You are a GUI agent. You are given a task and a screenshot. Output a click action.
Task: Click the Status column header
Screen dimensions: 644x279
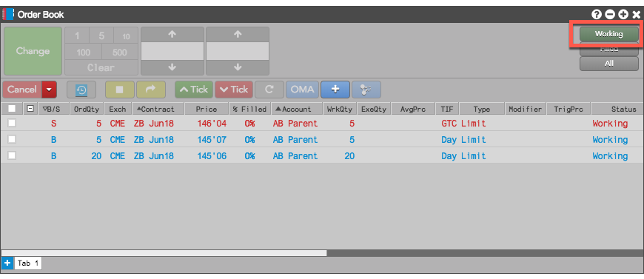[x=617, y=109]
